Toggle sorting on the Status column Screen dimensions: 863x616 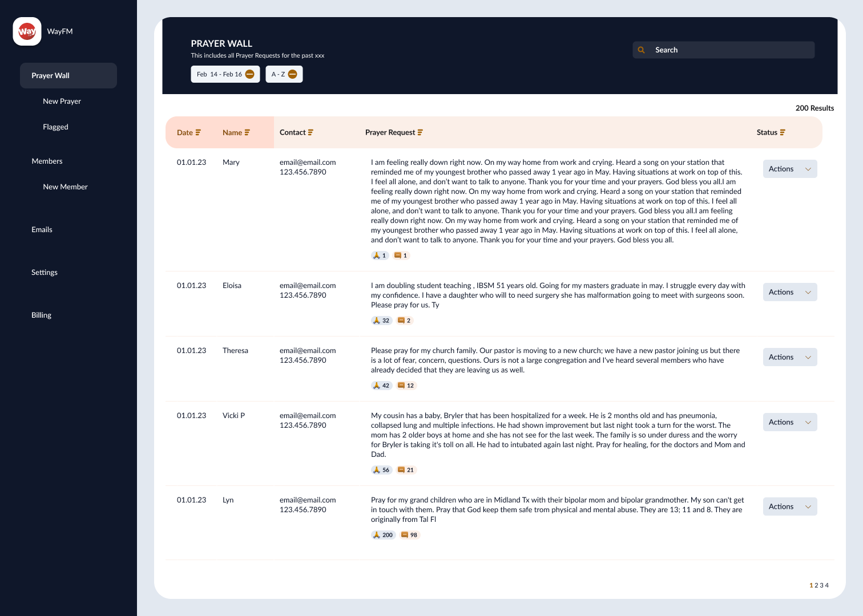tap(783, 132)
